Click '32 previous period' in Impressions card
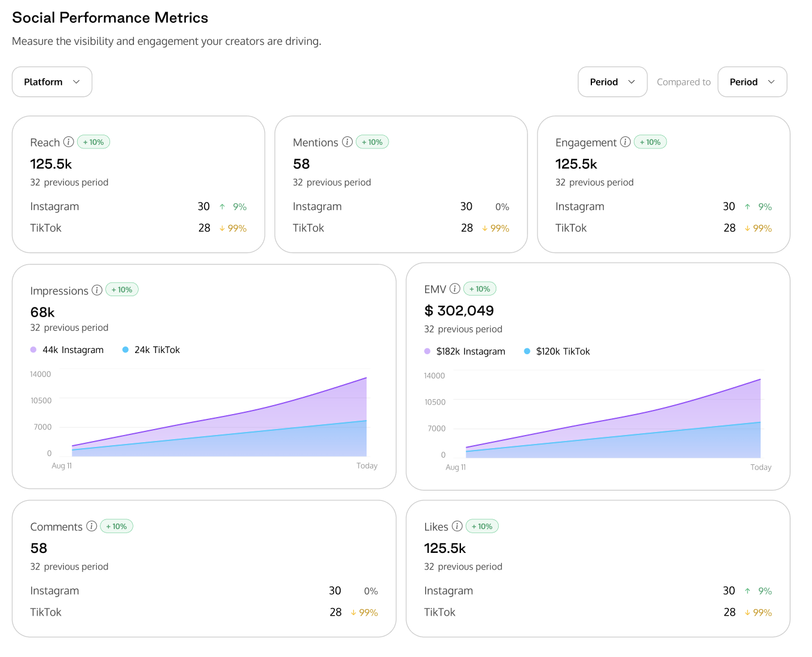Viewport: 812px width, 657px height. [x=69, y=328]
